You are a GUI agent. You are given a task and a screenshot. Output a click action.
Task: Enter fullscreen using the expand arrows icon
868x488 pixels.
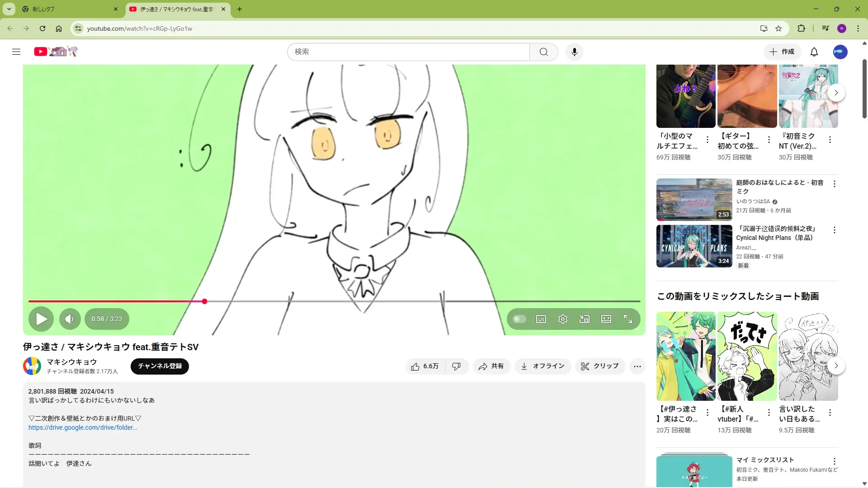[x=628, y=319]
